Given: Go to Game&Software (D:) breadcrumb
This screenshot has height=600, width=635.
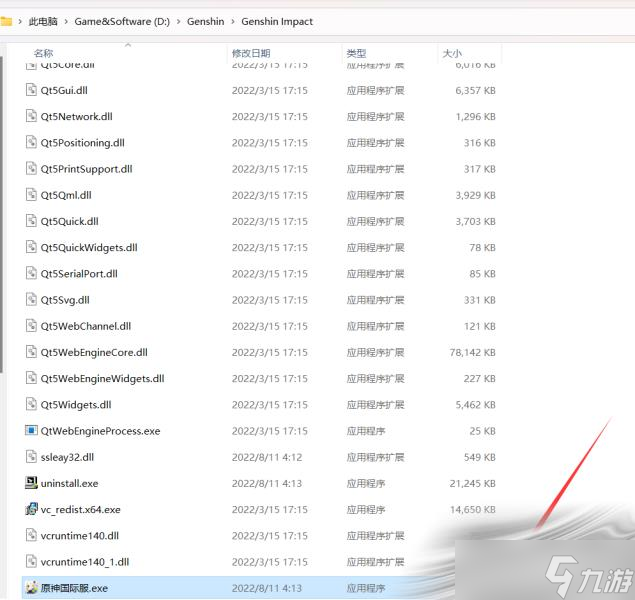Looking at the screenshot, I should 122,21.
